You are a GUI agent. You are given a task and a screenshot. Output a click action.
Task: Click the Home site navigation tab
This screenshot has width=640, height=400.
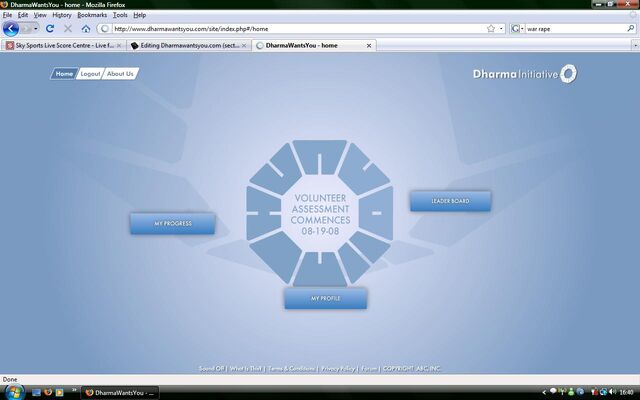pos(64,74)
